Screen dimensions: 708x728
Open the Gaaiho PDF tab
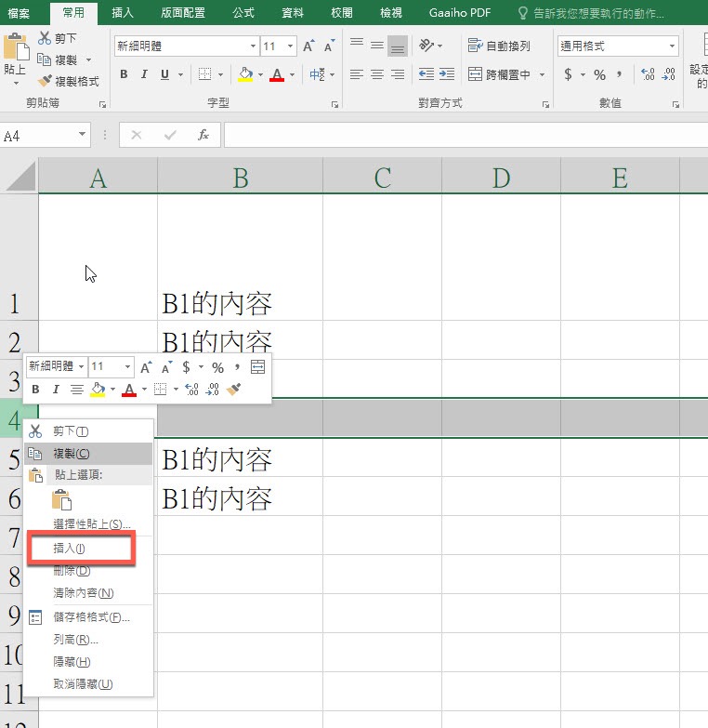click(459, 13)
